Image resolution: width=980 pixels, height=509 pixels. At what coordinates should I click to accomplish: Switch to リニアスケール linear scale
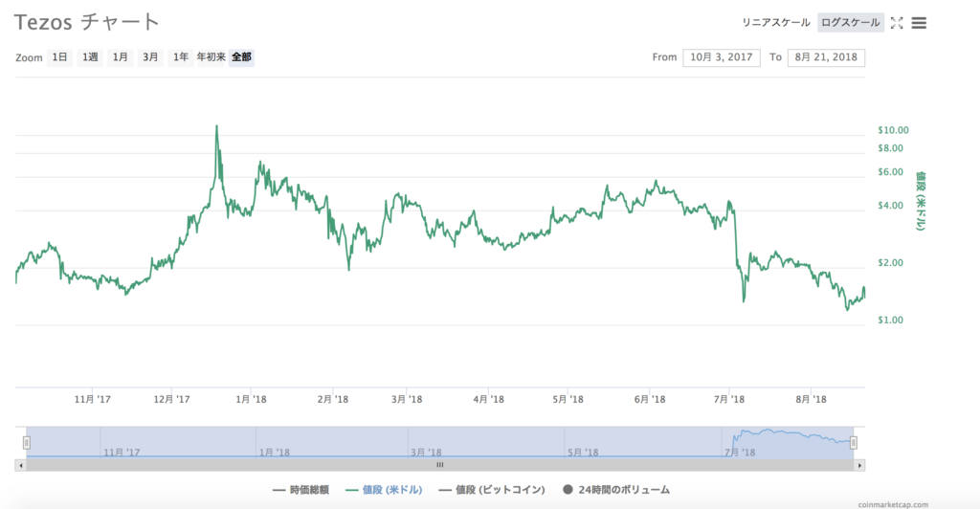[x=775, y=22]
